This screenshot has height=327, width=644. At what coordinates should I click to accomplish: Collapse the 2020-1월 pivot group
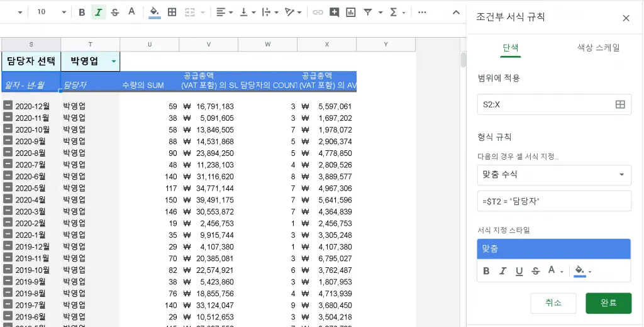click(x=8, y=234)
